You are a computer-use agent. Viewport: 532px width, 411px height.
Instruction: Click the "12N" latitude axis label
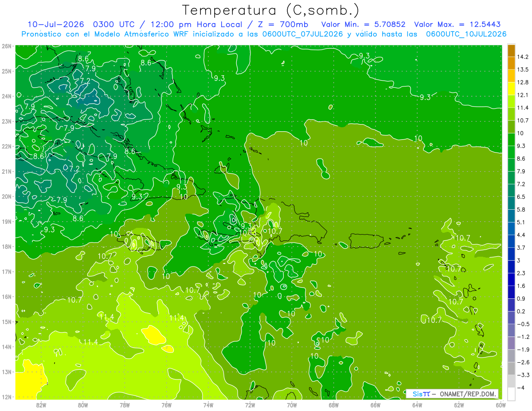pos(7,397)
